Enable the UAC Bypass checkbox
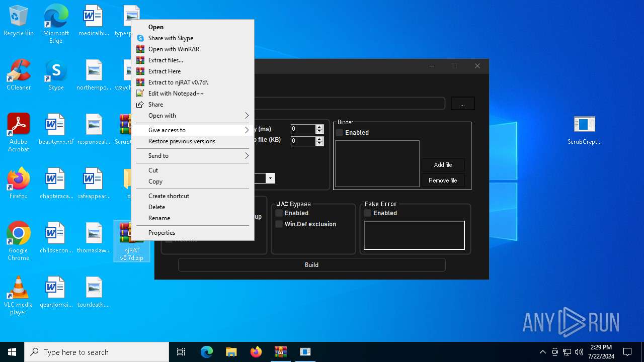Image resolution: width=644 pixels, height=362 pixels. [x=279, y=213]
